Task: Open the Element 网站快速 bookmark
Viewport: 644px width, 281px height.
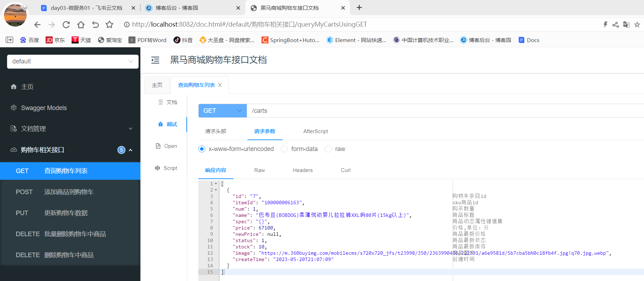Action: pyautogui.click(x=357, y=40)
